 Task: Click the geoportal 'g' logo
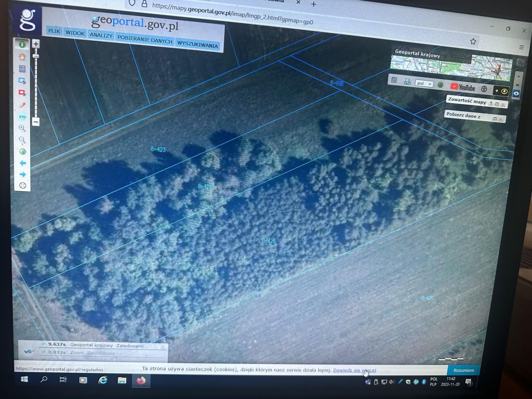tap(27, 20)
